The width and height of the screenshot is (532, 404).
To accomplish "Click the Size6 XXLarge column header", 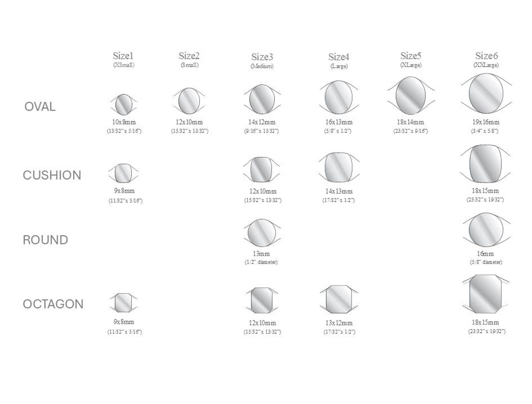I will (486, 60).
